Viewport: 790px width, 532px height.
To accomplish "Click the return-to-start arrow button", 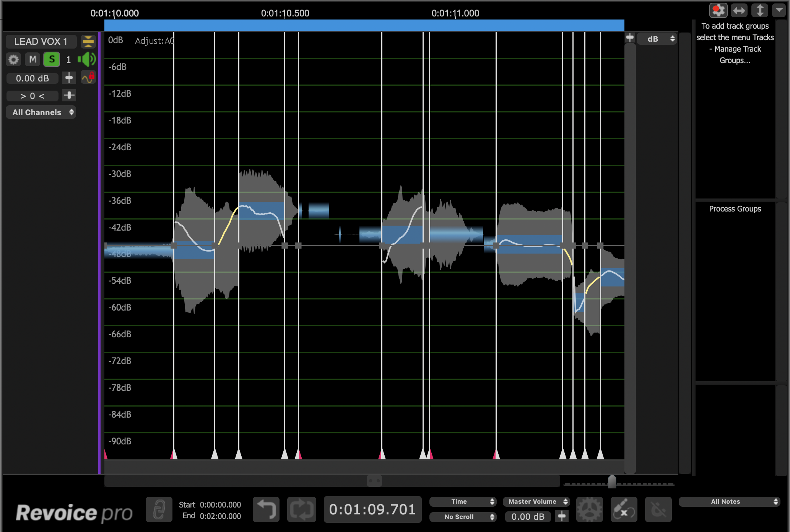I will (266, 510).
